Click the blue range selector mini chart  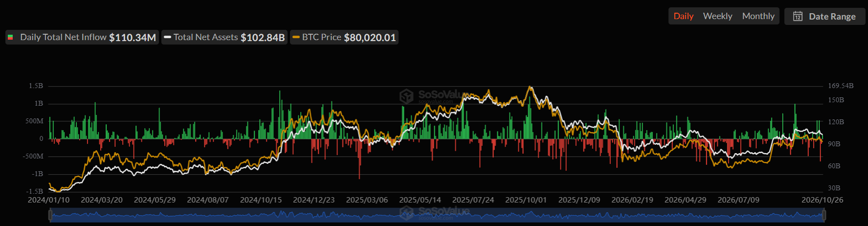(x=437, y=215)
